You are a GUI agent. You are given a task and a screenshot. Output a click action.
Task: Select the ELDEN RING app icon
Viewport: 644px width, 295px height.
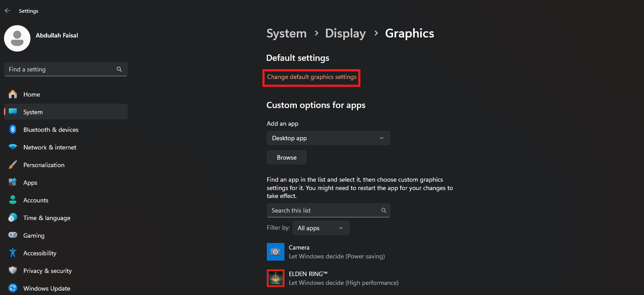coord(276,278)
